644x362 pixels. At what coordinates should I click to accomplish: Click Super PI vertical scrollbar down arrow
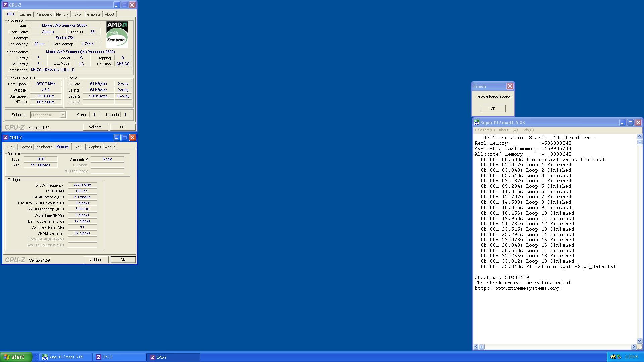coord(639,341)
